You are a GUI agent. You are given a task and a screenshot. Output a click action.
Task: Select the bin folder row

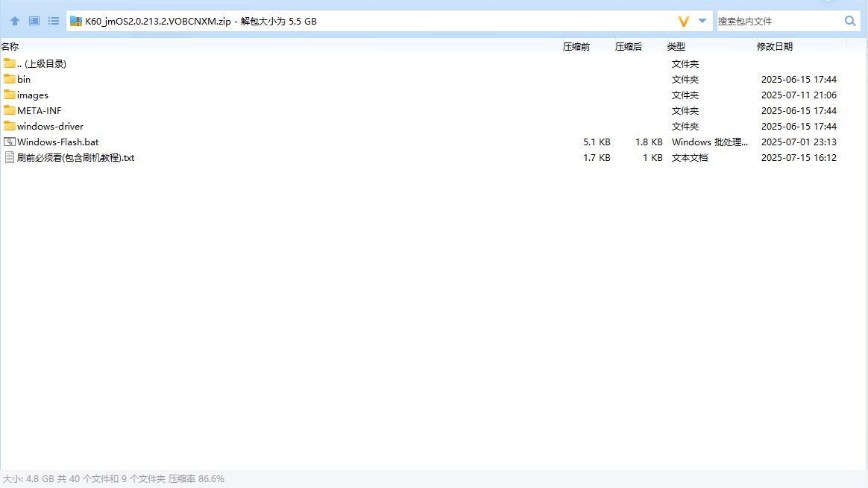pos(423,79)
